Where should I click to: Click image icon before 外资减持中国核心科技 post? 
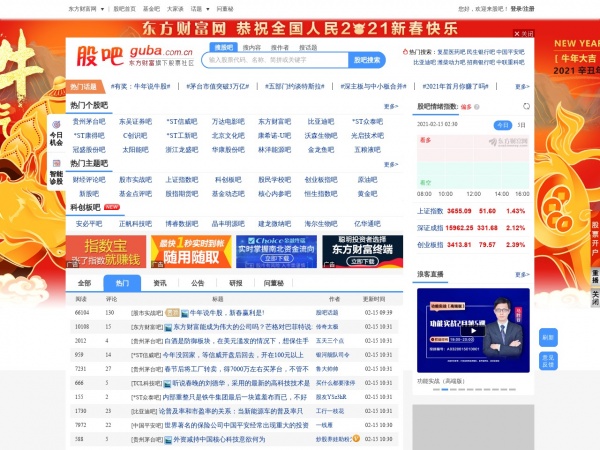[x=168, y=440]
